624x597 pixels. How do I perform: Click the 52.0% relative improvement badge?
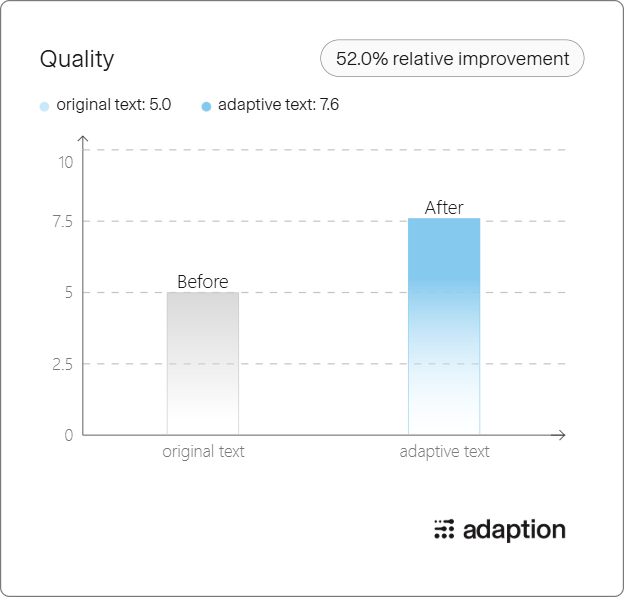pos(452,58)
